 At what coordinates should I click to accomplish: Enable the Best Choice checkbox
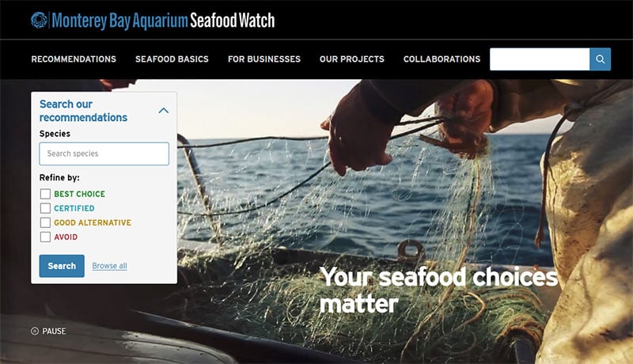click(x=45, y=194)
